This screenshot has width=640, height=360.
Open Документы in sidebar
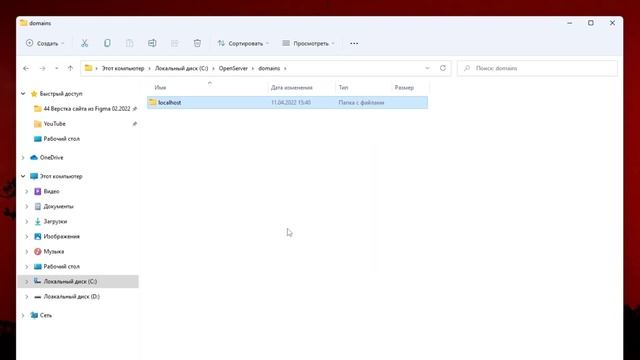[x=58, y=207]
